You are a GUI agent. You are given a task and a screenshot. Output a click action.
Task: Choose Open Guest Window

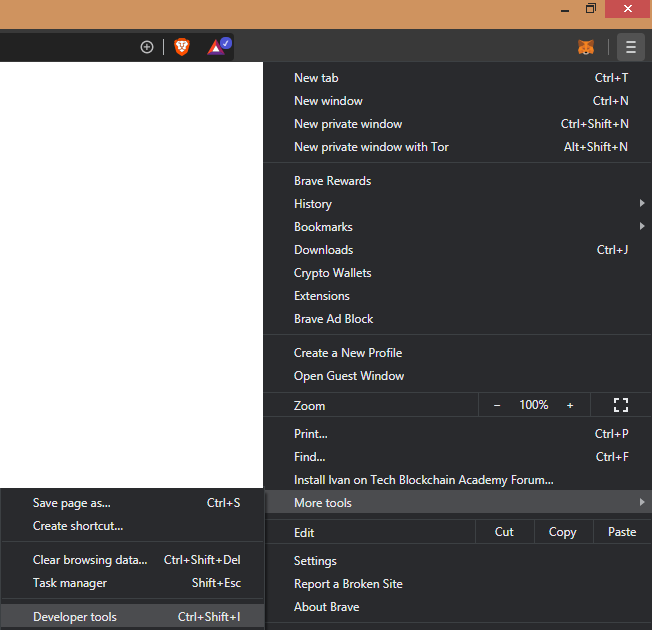[457, 376]
